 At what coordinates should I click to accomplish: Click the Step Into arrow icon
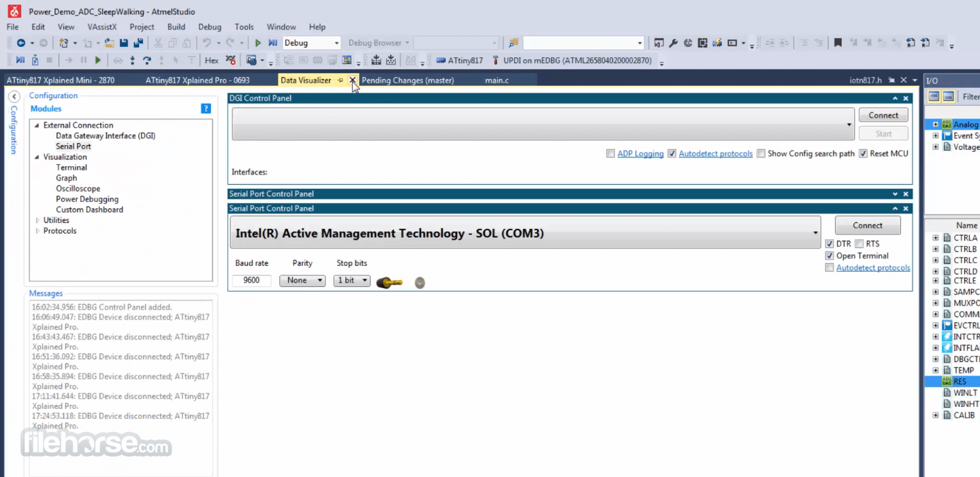(132, 61)
